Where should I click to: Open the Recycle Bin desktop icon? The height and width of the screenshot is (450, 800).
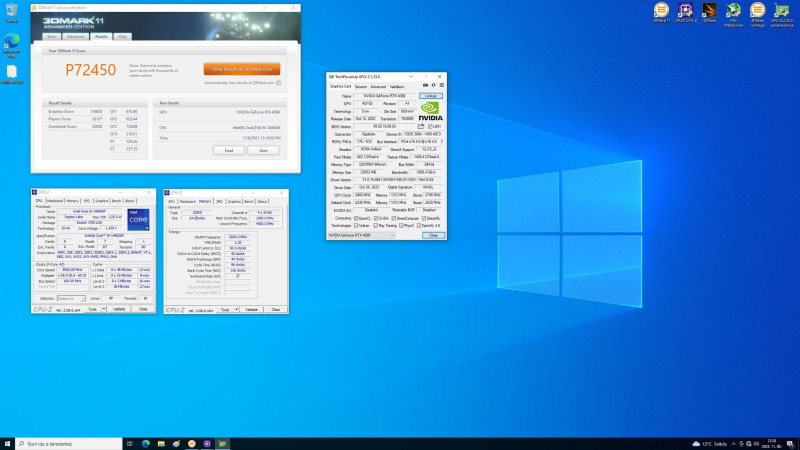click(x=11, y=13)
